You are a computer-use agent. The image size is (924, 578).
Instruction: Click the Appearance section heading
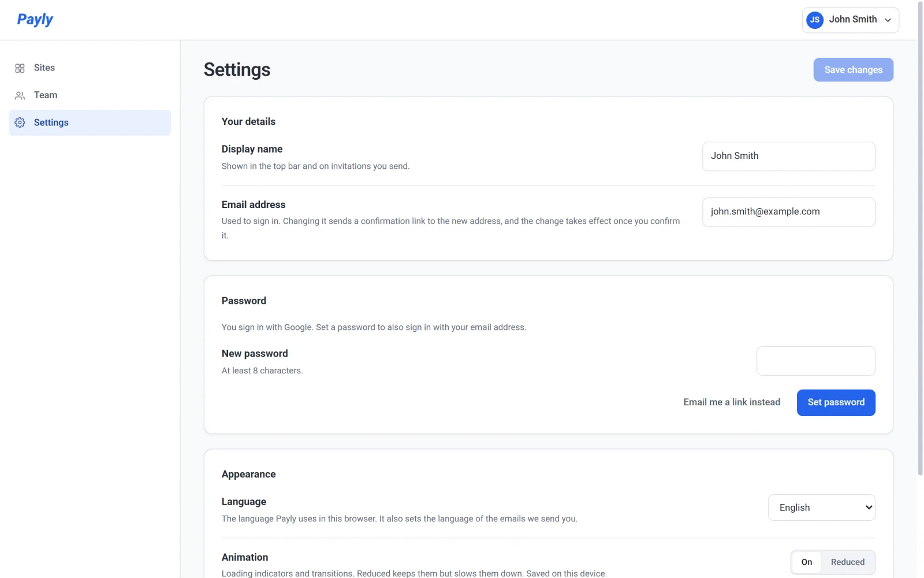coord(248,474)
